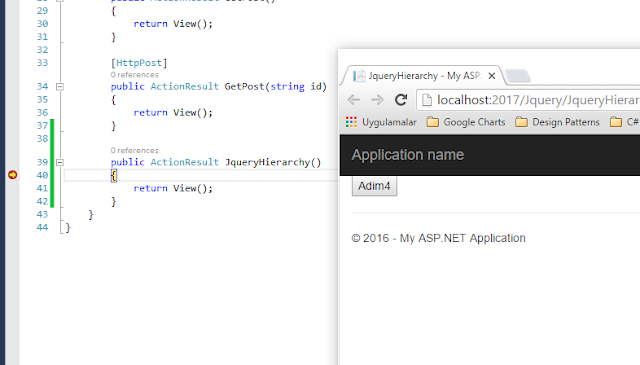Click the page icon in the address bar
The image size is (640, 365).
tap(427, 100)
